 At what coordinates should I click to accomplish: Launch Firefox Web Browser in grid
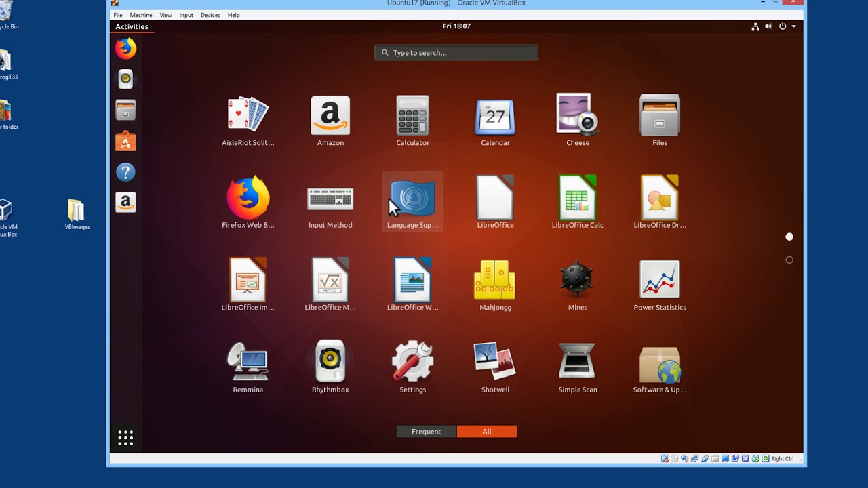248,203
